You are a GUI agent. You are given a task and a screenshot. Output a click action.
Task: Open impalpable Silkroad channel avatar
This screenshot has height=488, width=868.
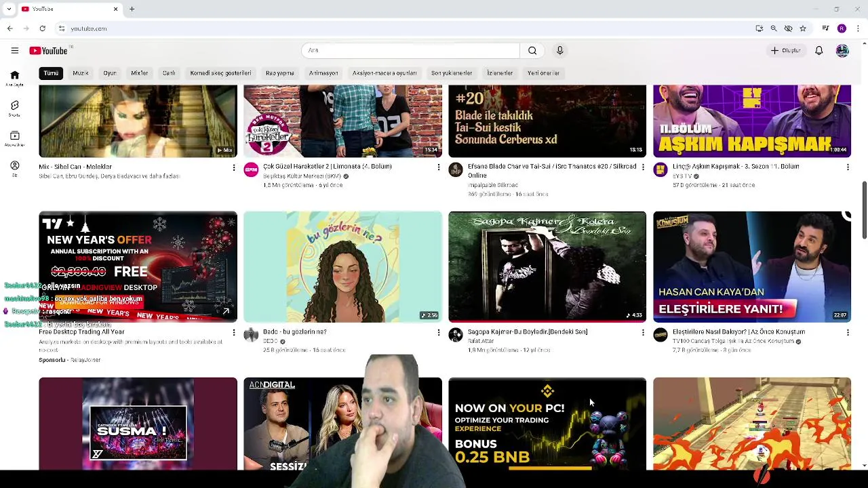point(456,169)
